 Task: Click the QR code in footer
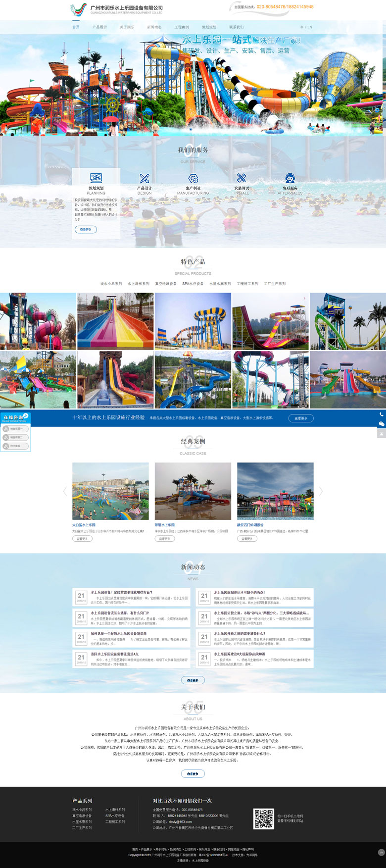click(x=263, y=819)
